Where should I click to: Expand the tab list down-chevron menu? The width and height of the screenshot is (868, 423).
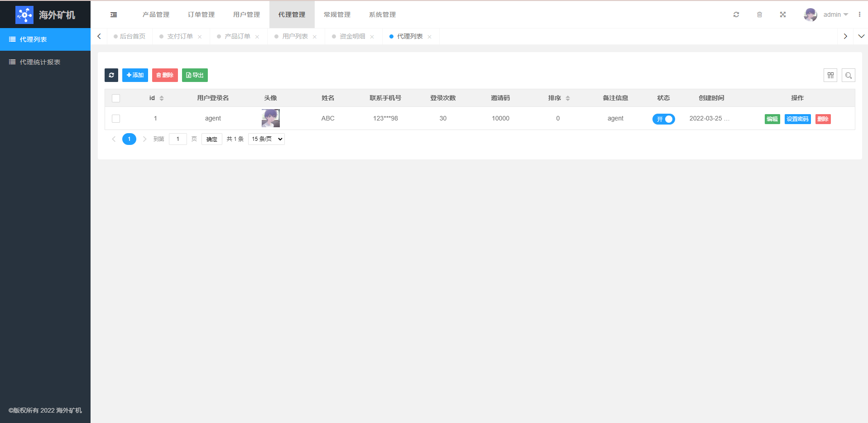tap(861, 36)
